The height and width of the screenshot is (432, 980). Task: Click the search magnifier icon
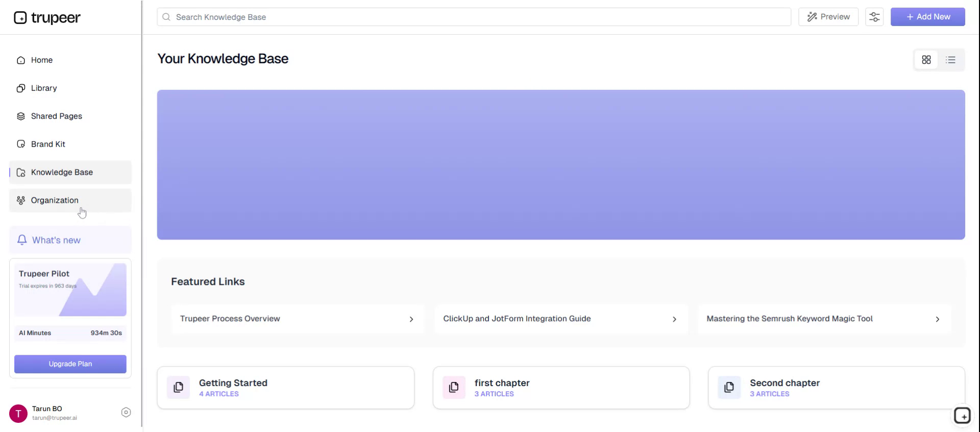[x=166, y=17]
